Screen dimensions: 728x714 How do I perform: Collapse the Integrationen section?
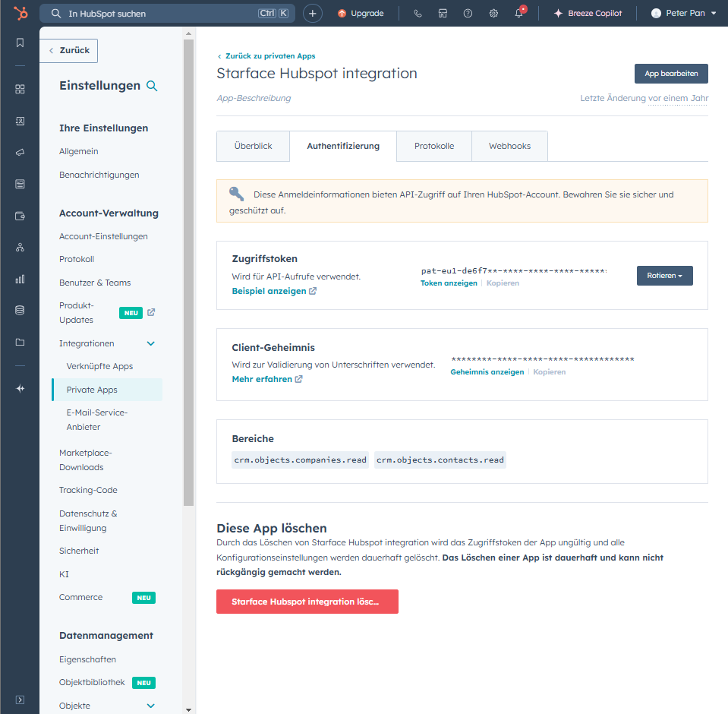pyautogui.click(x=150, y=344)
